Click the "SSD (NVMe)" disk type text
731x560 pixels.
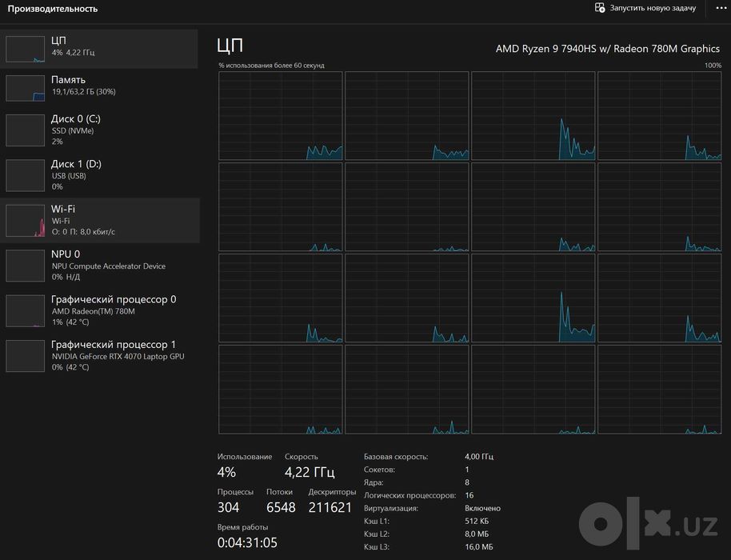(73, 131)
